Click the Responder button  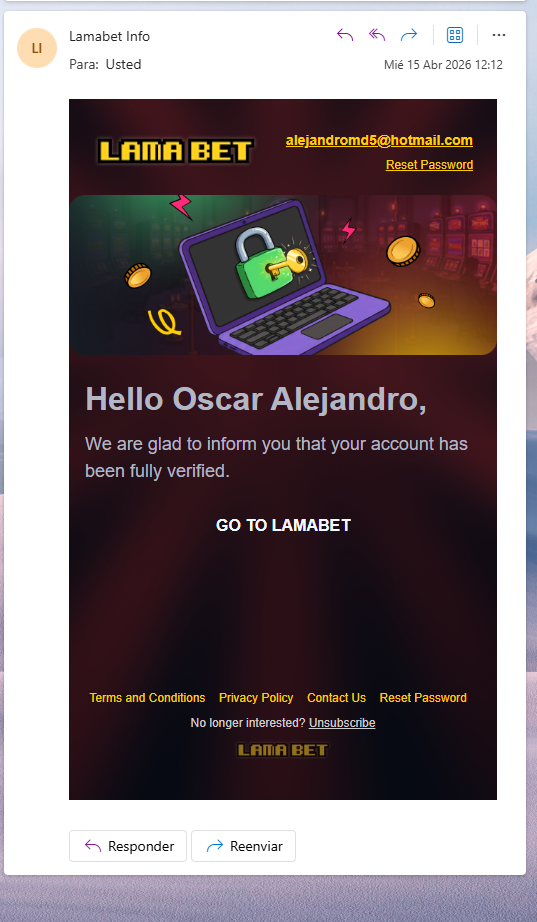128,846
